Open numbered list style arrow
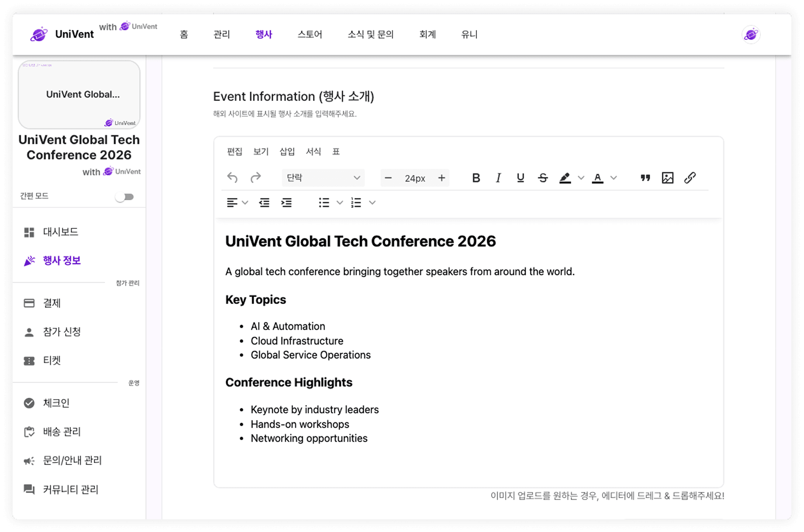 [x=372, y=203]
